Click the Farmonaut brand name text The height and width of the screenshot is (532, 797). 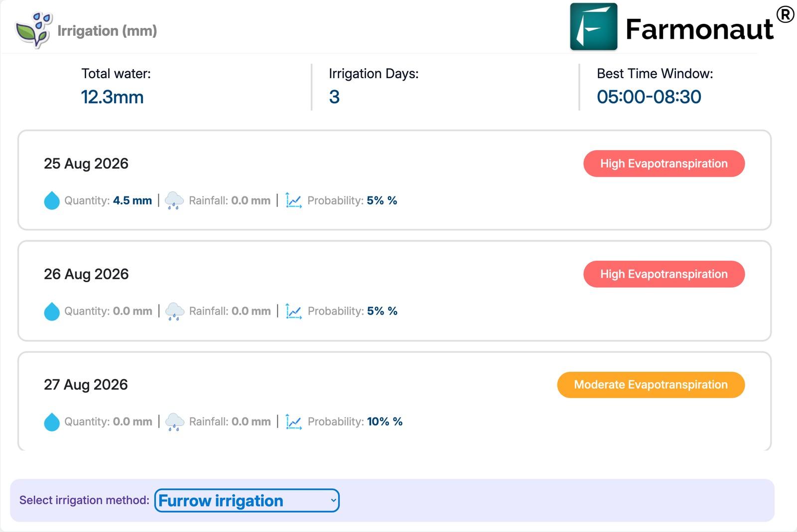click(x=699, y=29)
